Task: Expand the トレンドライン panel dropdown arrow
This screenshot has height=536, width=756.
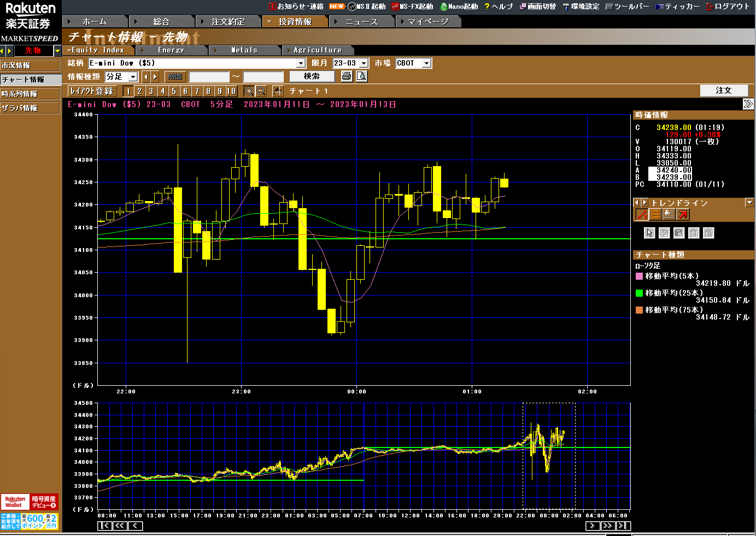Action: click(x=749, y=203)
